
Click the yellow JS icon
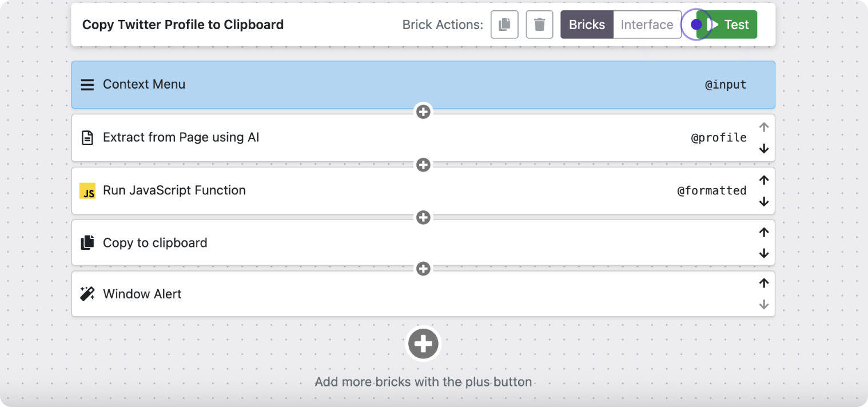coord(87,191)
